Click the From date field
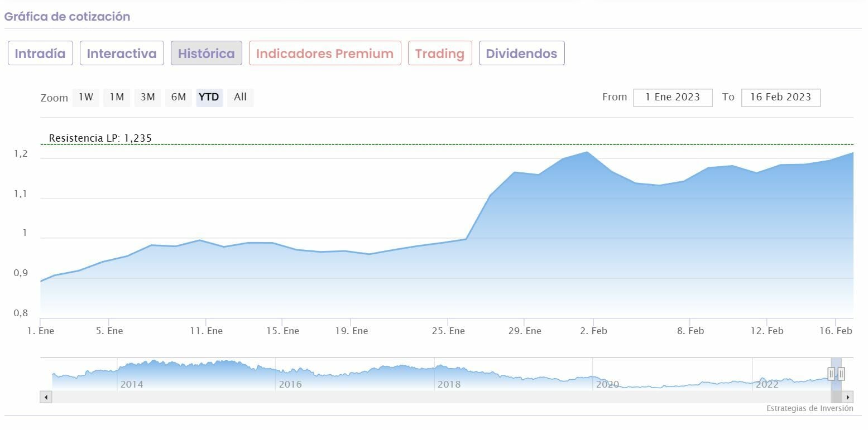Screen dimensions: 868x430 (x=673, y=97)
